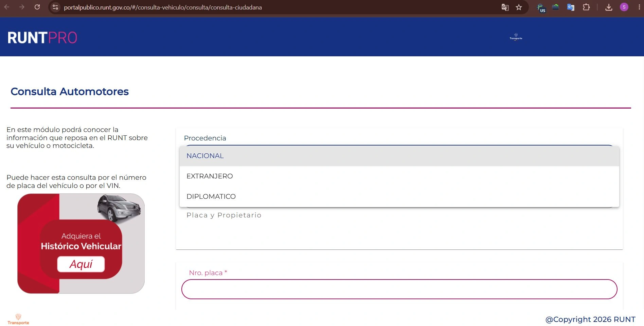Open the profile avatar S
This screenshot has height=326, width=644.
click(624, 7)
